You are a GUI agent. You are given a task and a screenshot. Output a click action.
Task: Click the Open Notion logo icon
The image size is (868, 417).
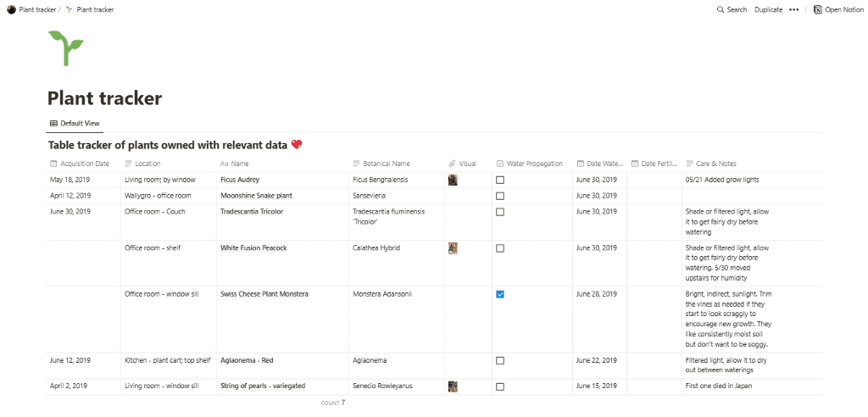click(x=817, y=10)
